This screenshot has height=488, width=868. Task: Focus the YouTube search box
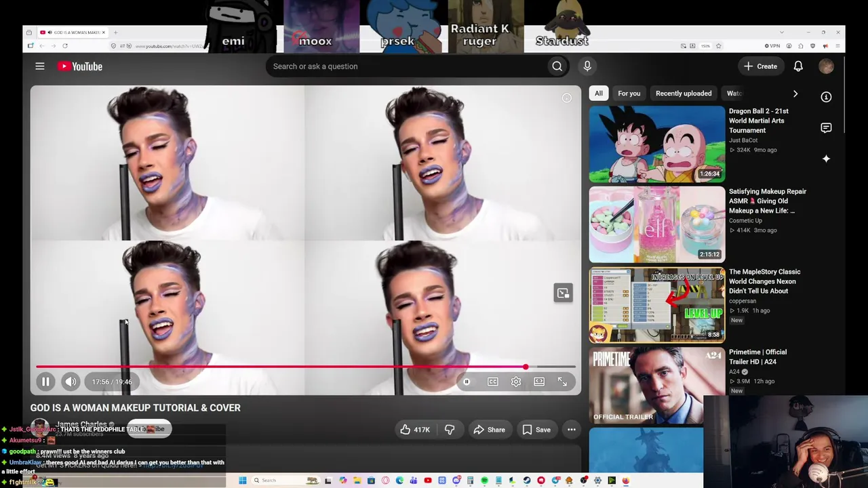(406, 66)
